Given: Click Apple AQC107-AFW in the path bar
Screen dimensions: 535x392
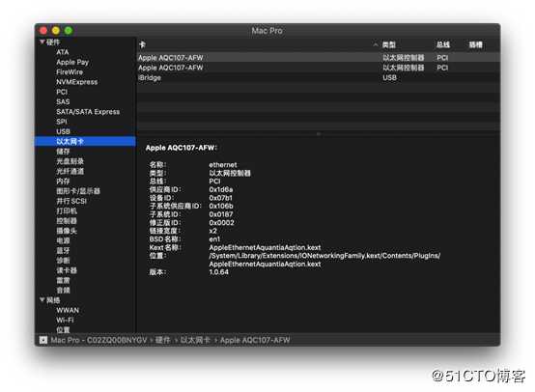Looking at the screenshot, I should tap(255, 340).
